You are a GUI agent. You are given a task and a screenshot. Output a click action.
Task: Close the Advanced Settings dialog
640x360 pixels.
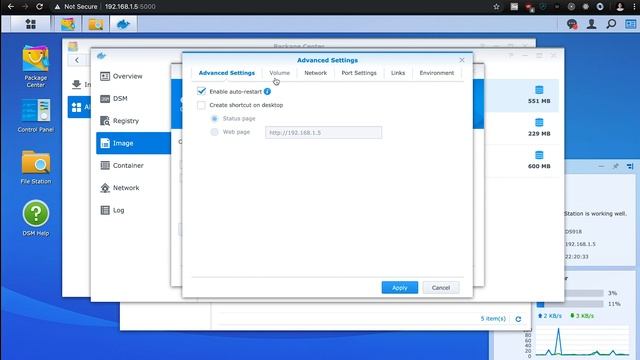point(462,60)
